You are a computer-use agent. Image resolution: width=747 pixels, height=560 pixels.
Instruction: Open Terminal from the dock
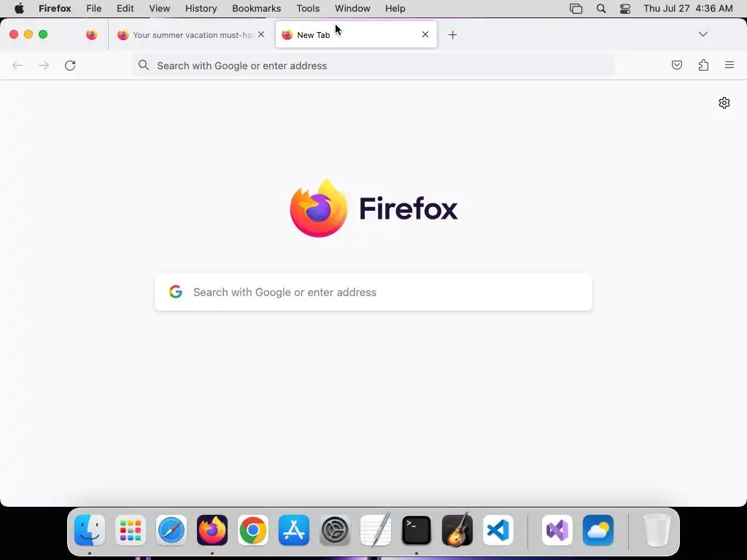click(417, 530)
